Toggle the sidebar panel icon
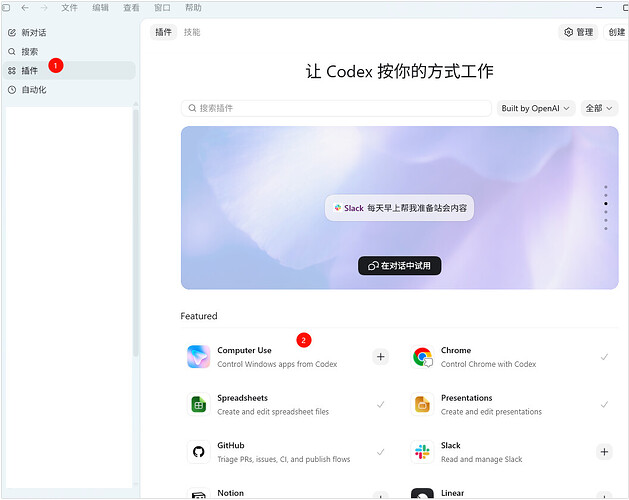This screenshot has width=629, height=500. coord(6,8)
